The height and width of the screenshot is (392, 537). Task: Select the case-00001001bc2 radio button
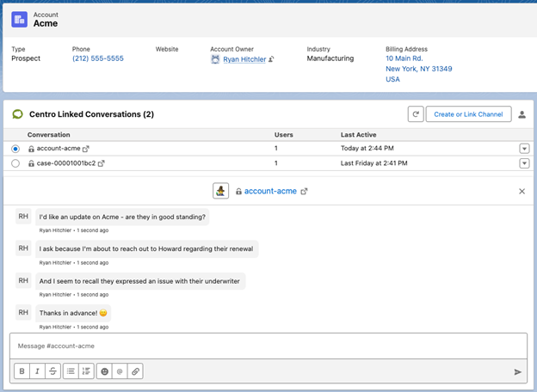pyautogui.click(x=15, y=163)
